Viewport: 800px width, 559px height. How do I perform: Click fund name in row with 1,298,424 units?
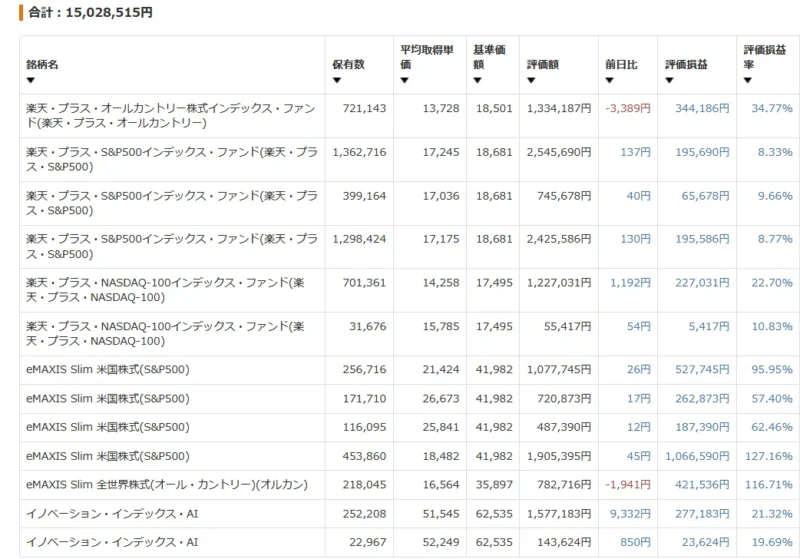pos(172,246)
